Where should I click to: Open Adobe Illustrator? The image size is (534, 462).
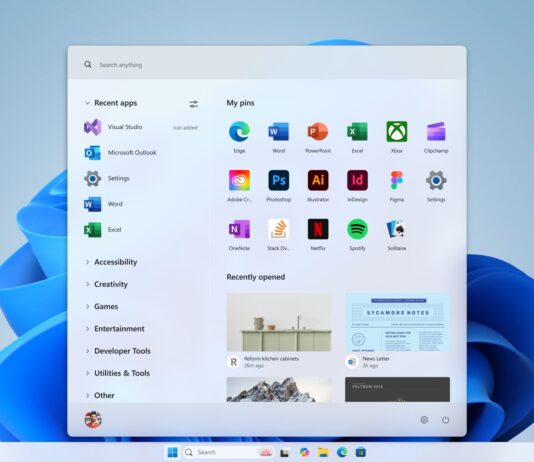[x=318, y=181]
